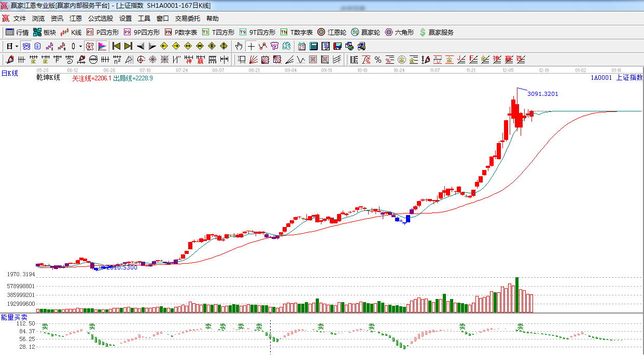Viewport: 644px width, 355px height.
Task: Toggle the pink flag indicator button
Action: (102, 46)
